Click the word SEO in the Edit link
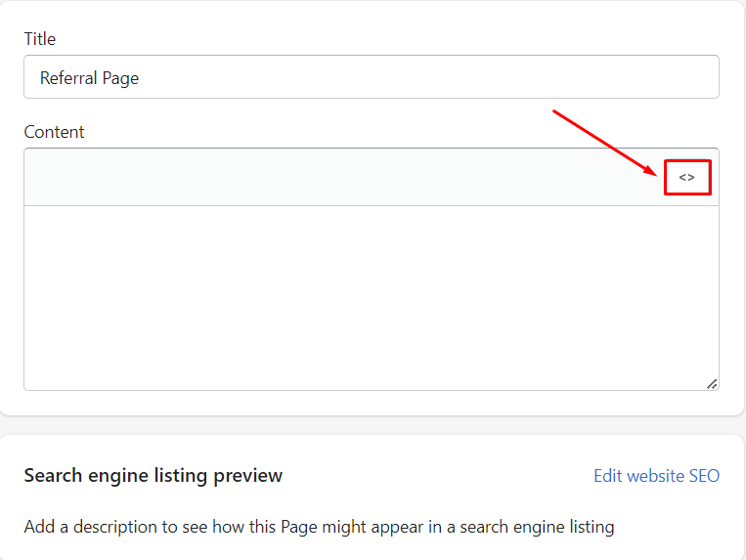 [703, 476]
